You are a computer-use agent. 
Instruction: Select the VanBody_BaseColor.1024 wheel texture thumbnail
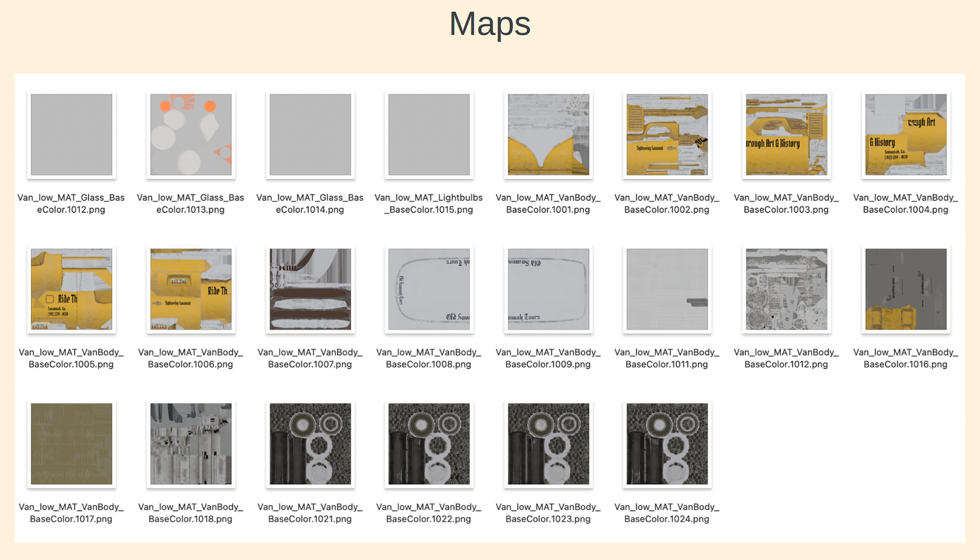pyautogui.click(x=667, y=444)
